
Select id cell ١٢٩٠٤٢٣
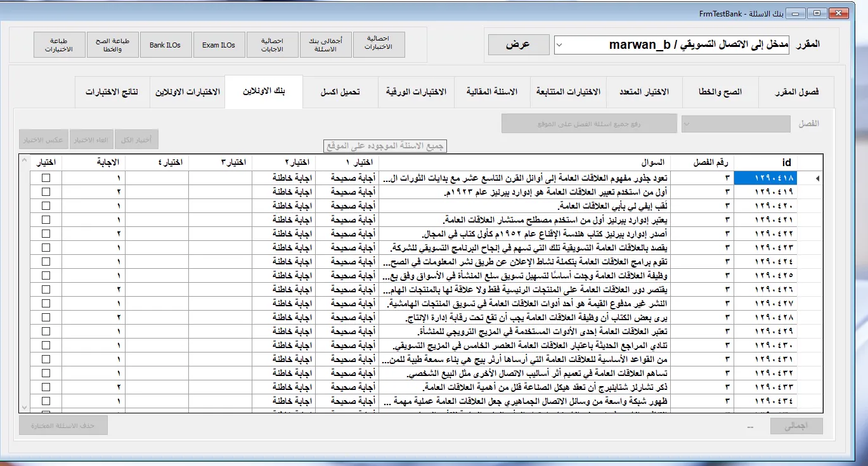tap(765, 248)
